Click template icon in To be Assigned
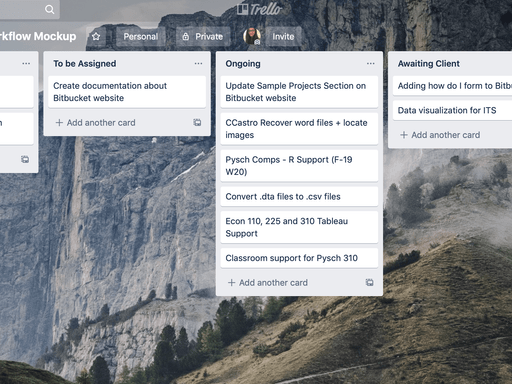This screenshot has height=384, width=512. tap(197, 123)
